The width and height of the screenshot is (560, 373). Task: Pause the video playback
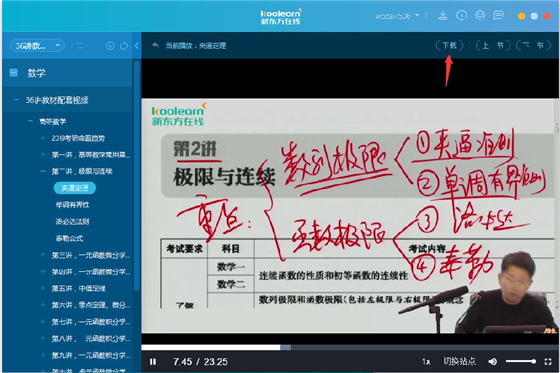pos(153,362)
